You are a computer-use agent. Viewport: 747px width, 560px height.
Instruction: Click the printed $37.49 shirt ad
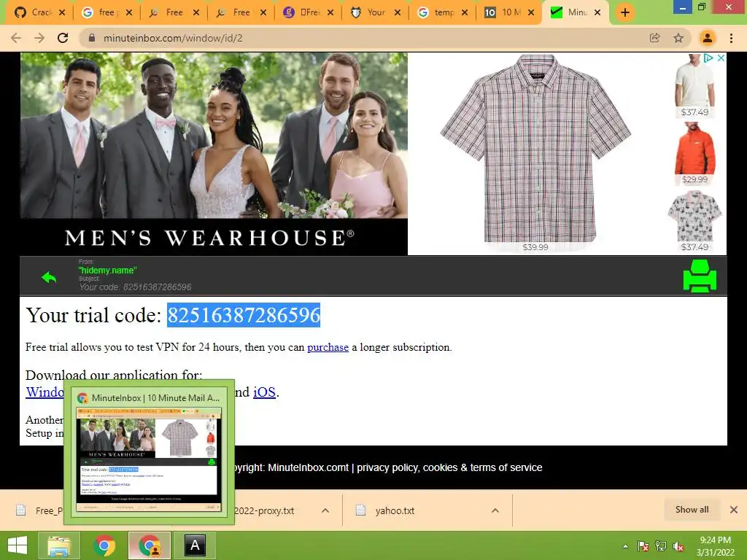click(694, 220)
